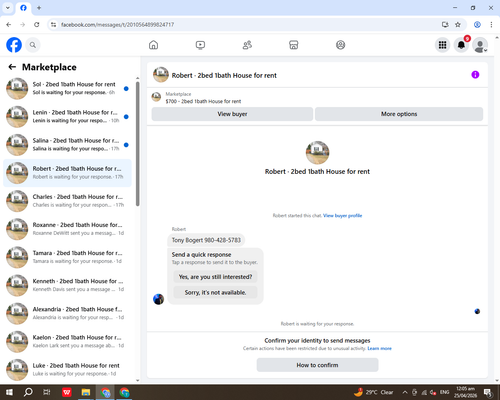Click the browser forward arrow
The height and width of the screenshot is (400, 500).
23,25
